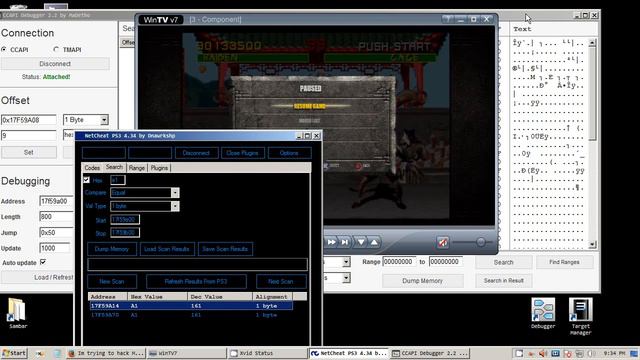Click the Range 'to' end field
This screenshot has width=640, height=360.
(446, 262)
